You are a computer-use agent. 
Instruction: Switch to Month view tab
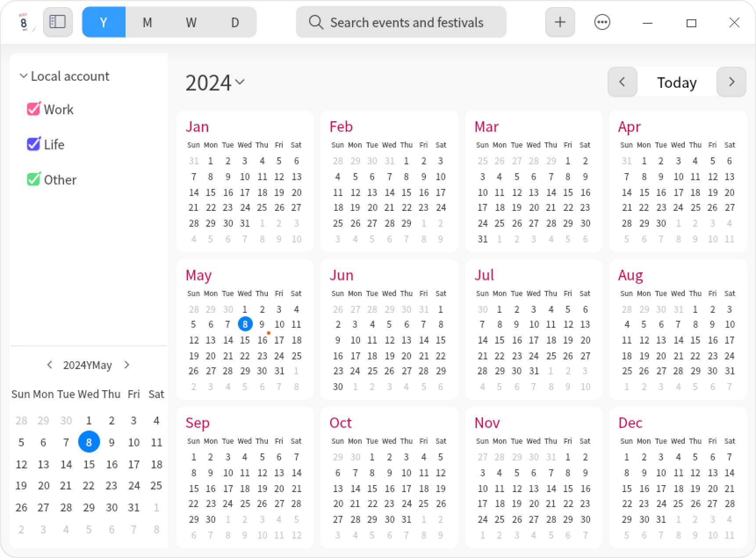coord(148,22)
